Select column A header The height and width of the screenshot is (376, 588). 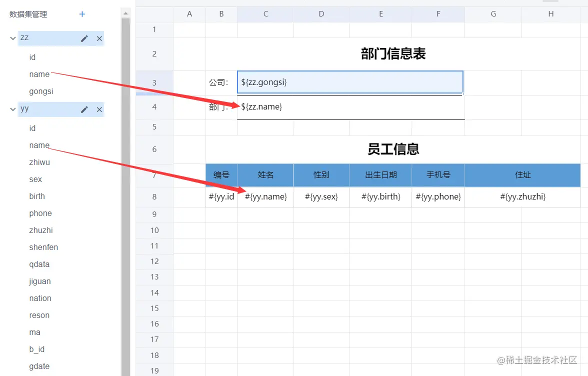tap(189, 14)
